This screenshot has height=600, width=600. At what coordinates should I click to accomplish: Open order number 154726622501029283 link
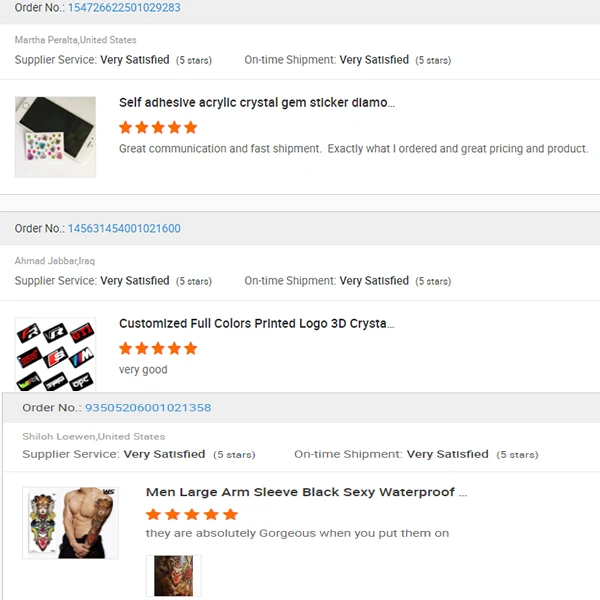(x=124, y=8)
